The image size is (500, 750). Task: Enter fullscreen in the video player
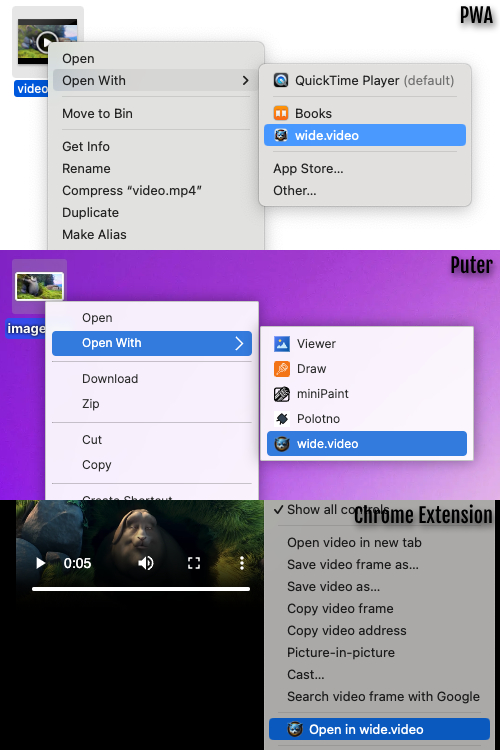pos(194,563)
